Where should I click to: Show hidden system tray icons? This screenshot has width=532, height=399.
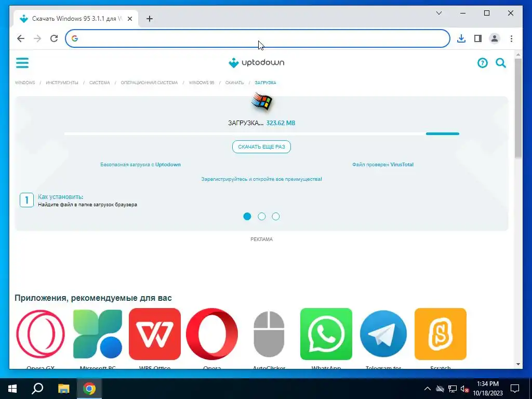pos(428,389)
